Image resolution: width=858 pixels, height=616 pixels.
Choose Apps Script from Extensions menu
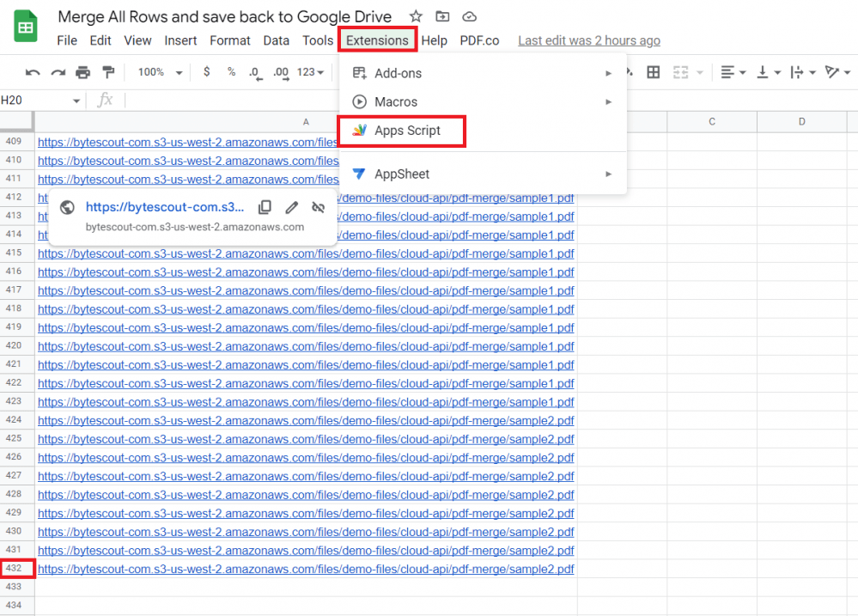coord(407,131)
